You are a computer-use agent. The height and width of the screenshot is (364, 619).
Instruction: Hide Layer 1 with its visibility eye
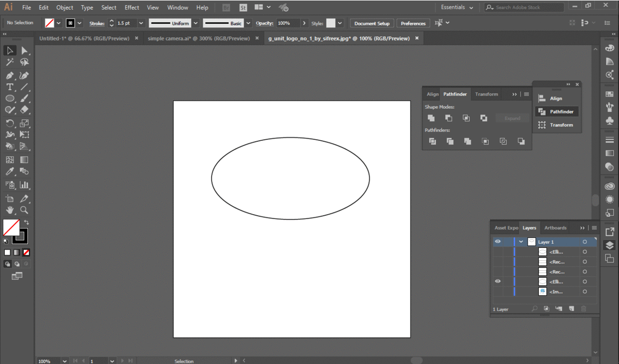[x=497, y=241]
